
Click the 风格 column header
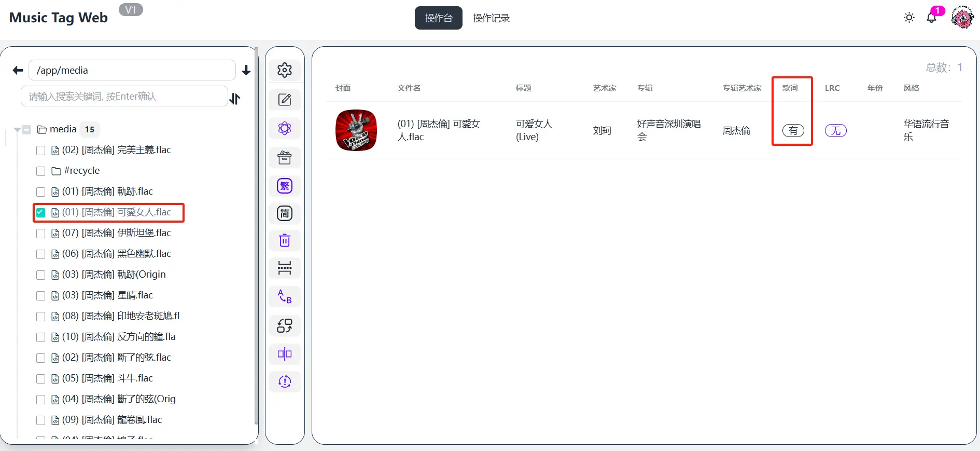[x=912, y=88]
